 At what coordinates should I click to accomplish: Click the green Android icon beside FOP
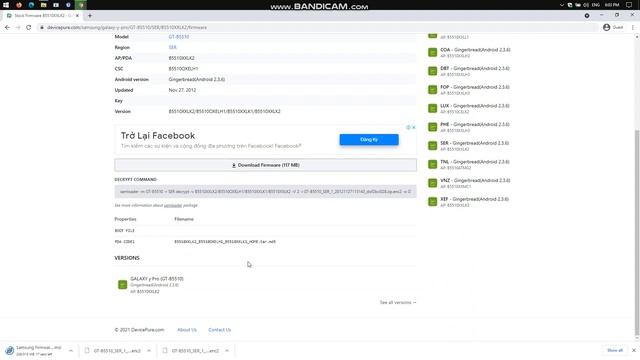pyautogui.click(x=432, y=90)
